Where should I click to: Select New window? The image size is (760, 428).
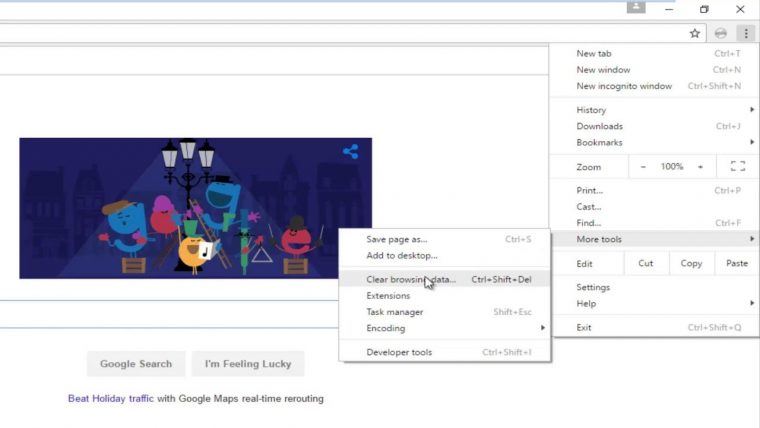point(654,70)
